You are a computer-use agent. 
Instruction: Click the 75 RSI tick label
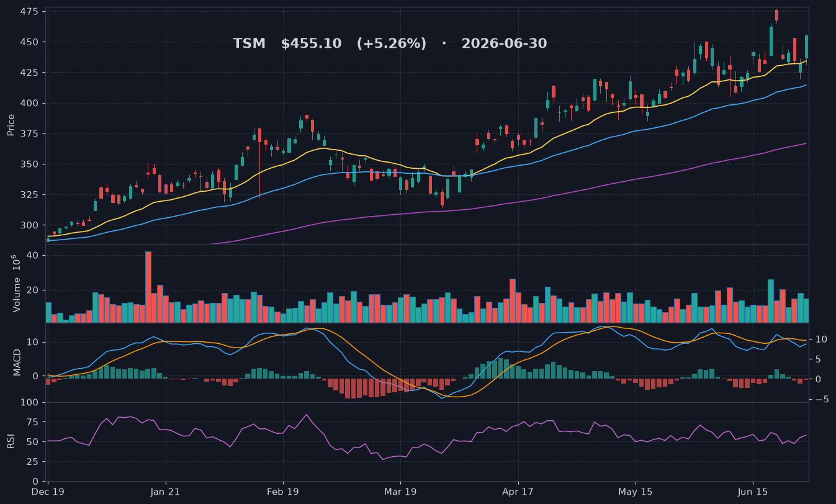32,423
